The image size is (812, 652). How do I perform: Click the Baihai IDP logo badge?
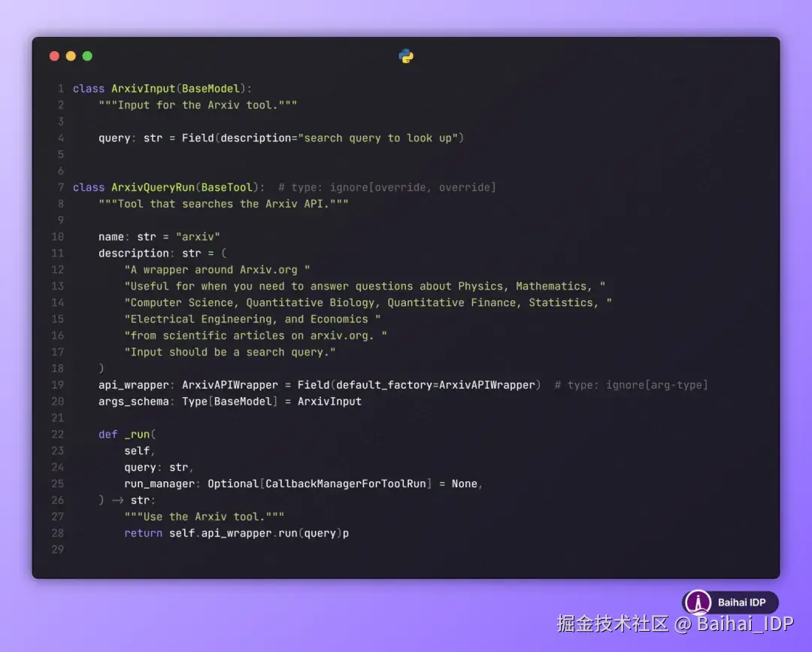pos(730,602)
